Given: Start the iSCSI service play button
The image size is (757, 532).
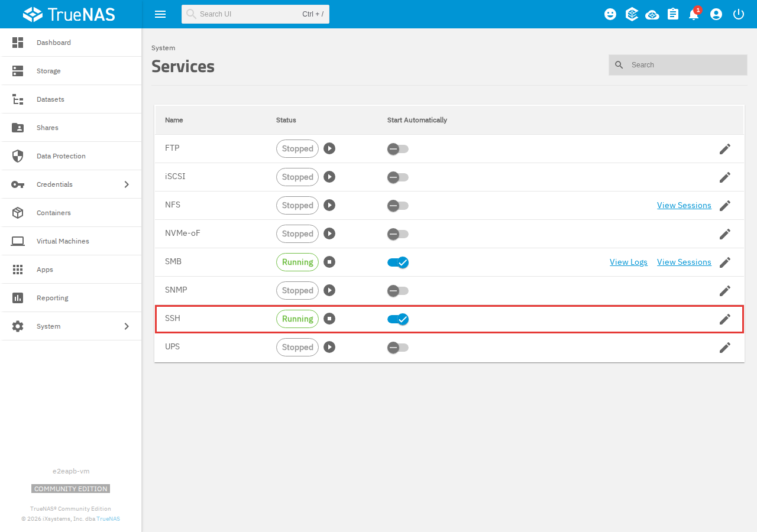Looking at the screenshot, I should (329, 177).
